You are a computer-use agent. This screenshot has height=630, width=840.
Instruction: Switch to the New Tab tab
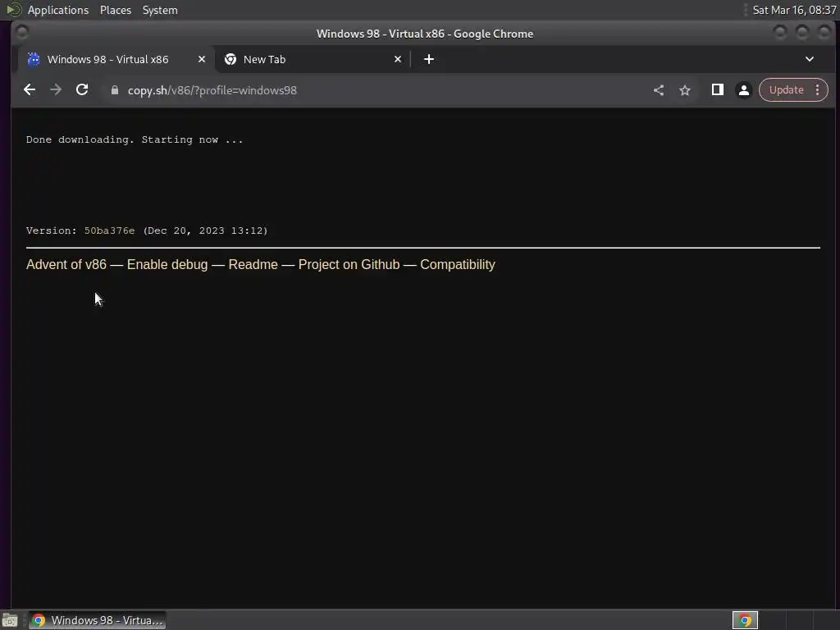[313, 59]
